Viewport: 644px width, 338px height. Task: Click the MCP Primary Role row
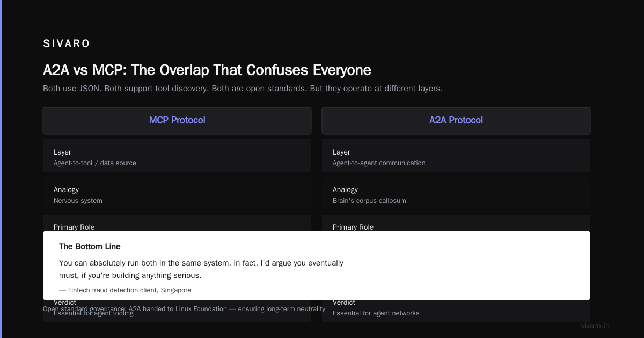coord(177,223)
